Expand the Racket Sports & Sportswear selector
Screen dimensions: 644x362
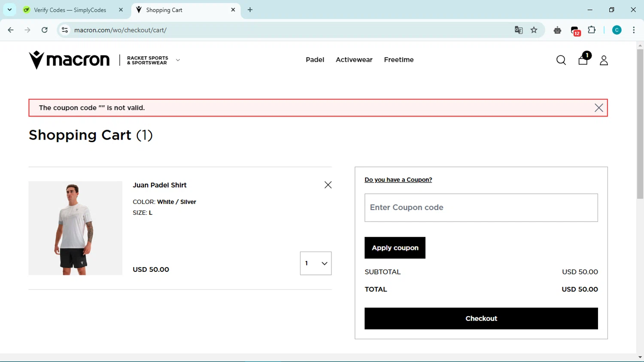[178, 60]
